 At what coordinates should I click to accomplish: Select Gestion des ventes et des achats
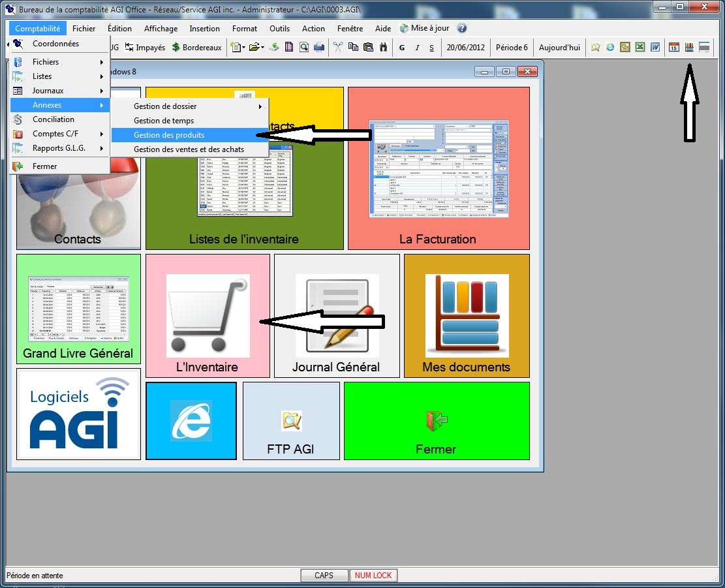tap(190, 149)
